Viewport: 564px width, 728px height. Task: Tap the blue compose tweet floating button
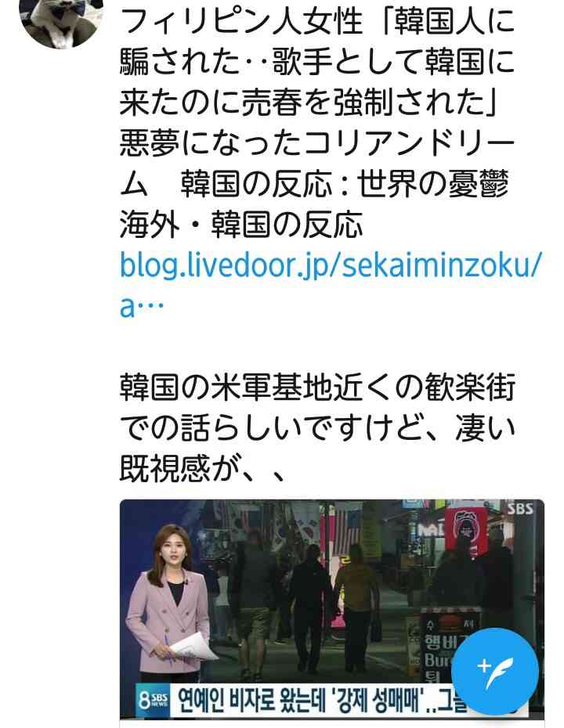(495, 671)
